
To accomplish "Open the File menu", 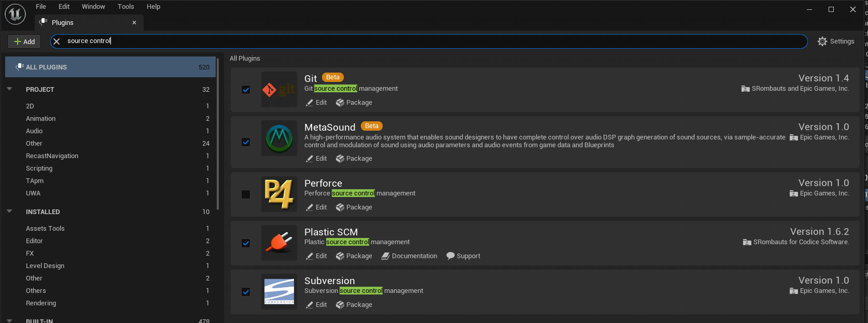I will [41, 7].
